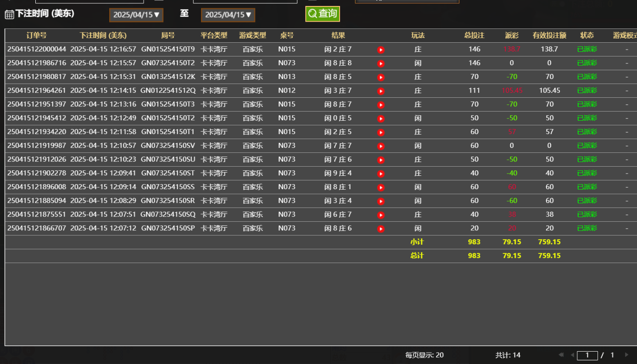The image size is (637, 364).
Task: Open the end date dropdown after 至
Action: (x=228, y=15)
